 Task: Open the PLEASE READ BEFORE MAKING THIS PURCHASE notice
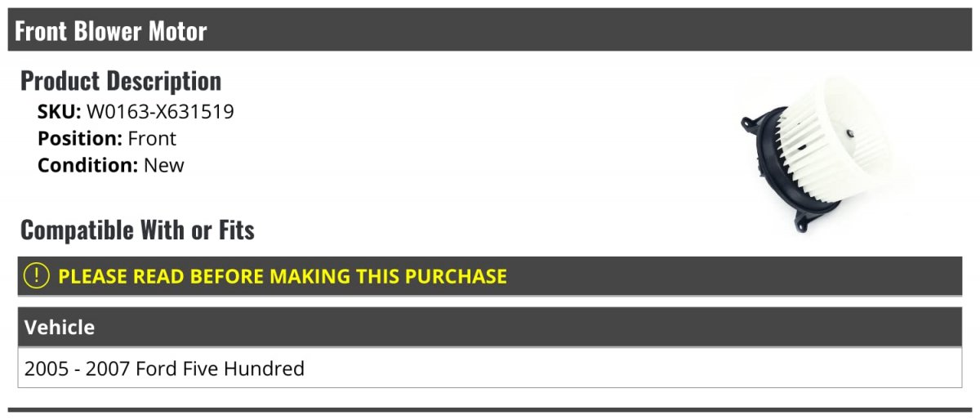(490, 276)
